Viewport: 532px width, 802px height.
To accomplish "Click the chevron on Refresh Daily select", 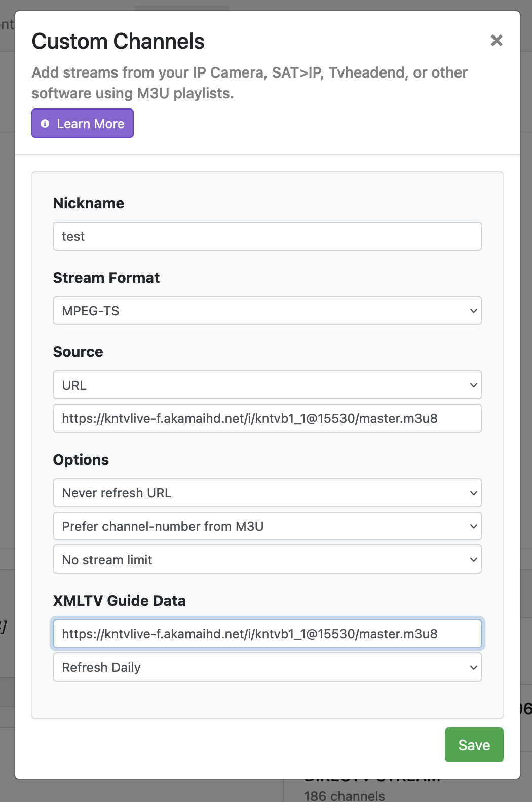I will coord(473,667).
